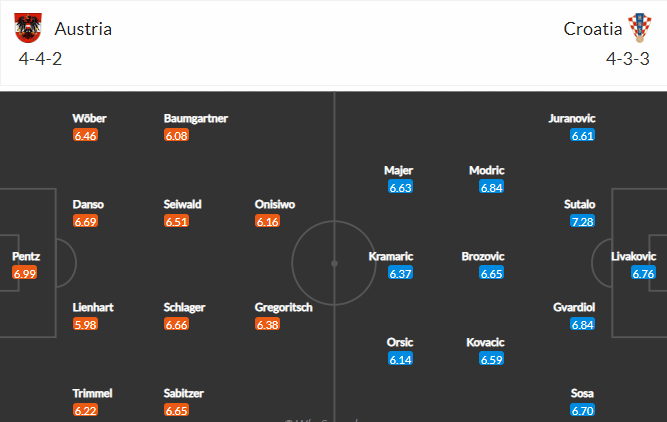Screen dimensions: 667x422
Task: Open player Wöber's name
Action: [89, 118]
